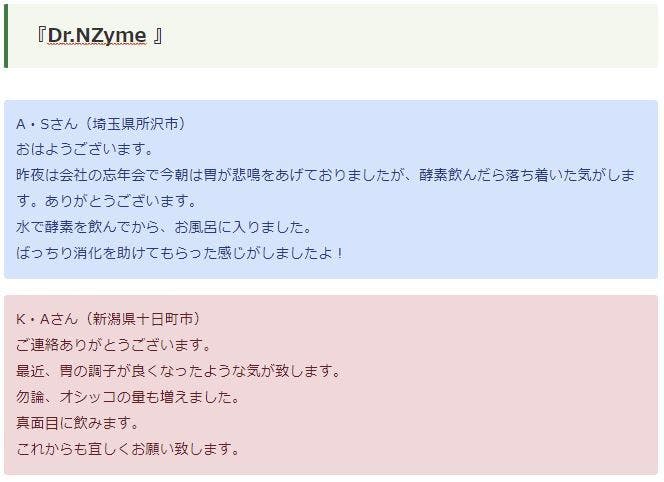The image size is (664, 482).
Task: Click the line ご連絡ありがとうございます
Action: [x=113, y=345]
